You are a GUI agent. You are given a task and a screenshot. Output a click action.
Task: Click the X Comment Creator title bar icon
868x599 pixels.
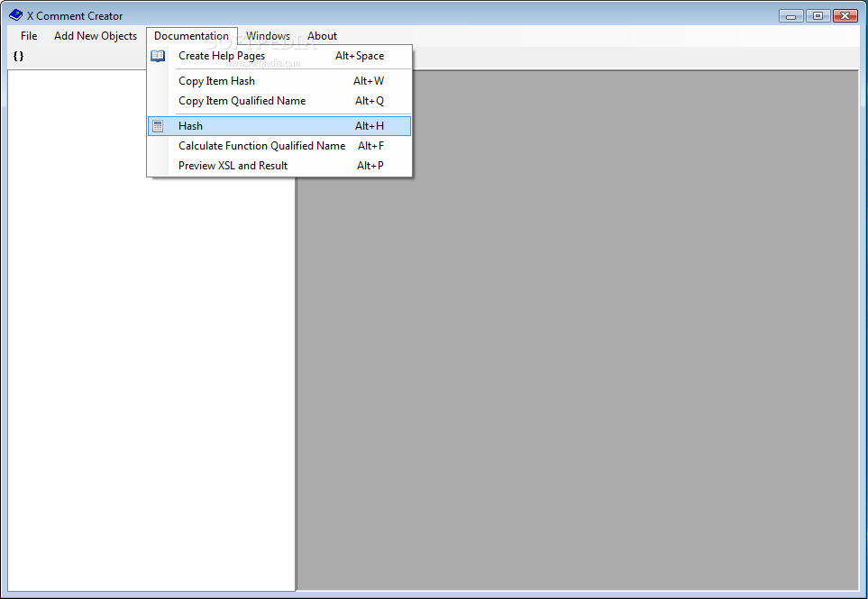pyautogui.click(x=15, y=15)
